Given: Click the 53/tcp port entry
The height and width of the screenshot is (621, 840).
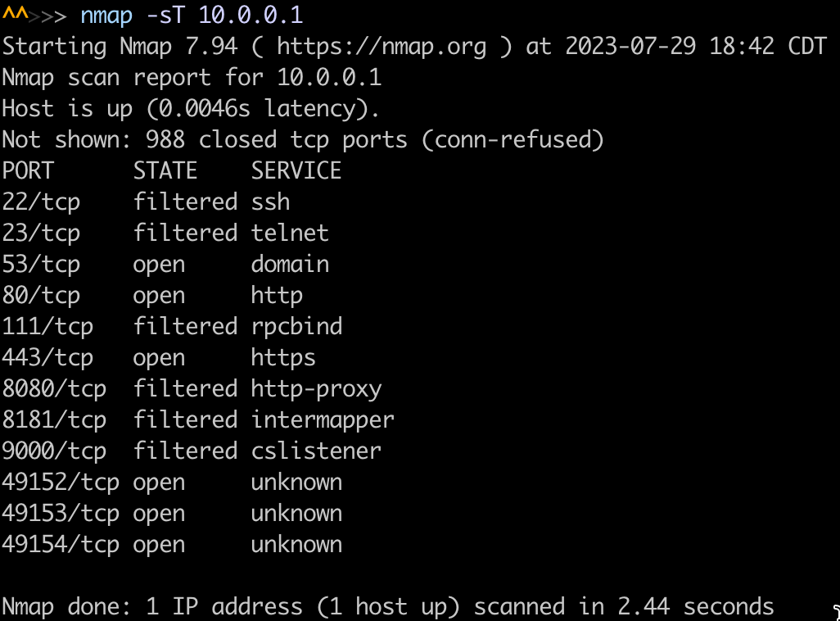Looking at the screenshot, I should 41,264.
